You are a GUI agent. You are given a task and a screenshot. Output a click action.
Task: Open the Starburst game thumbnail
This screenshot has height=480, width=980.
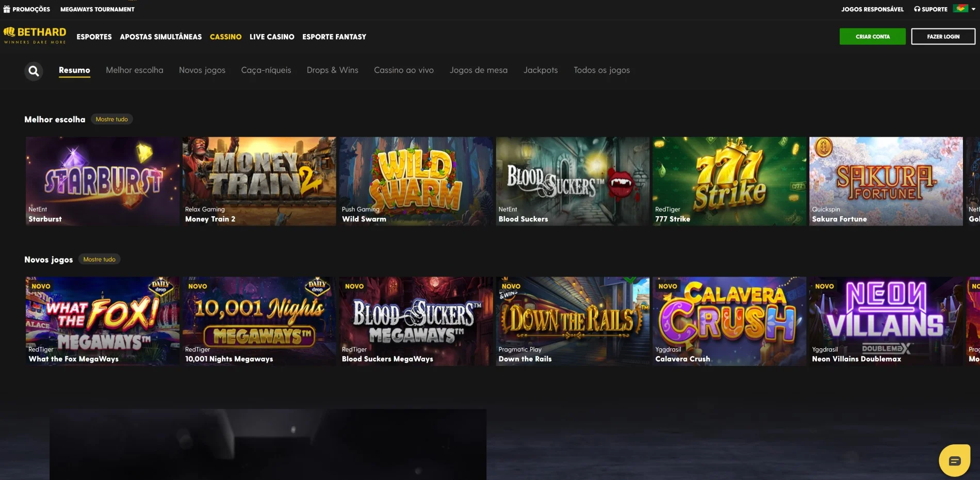click(x=102, y=181)
